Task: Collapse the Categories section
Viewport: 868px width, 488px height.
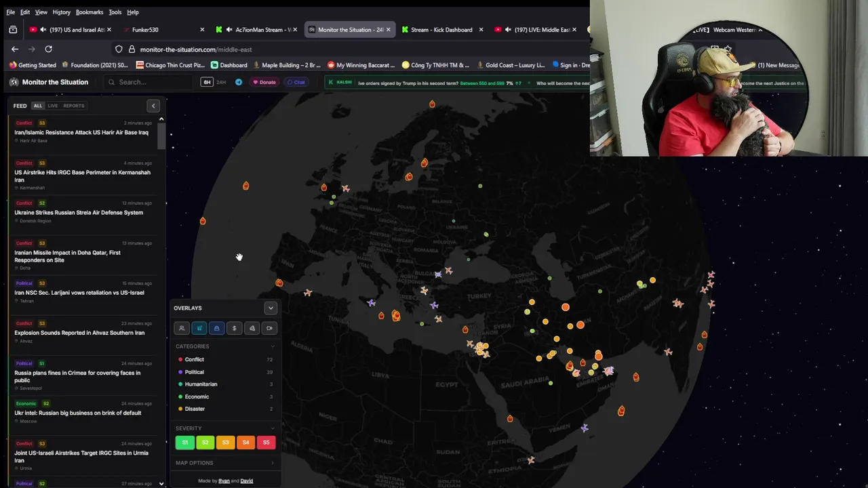Action: (x=273, y=346)
